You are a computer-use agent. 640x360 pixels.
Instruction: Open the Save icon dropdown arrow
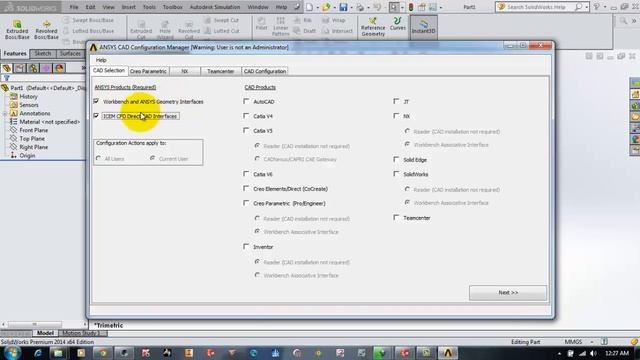pos(351,7)
